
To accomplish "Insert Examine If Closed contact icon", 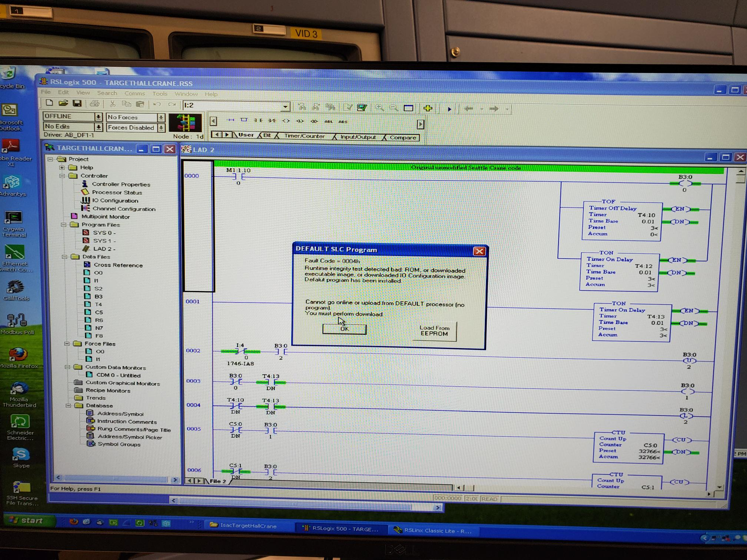I will (258, 120).
